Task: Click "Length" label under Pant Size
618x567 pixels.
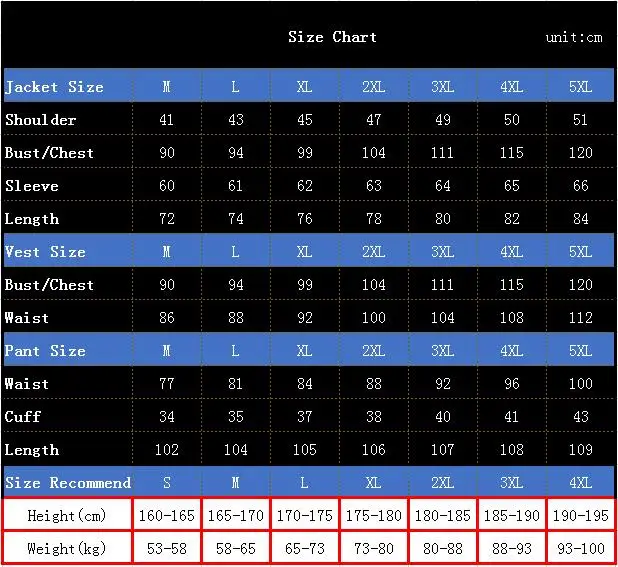Action: click(32, 450)
